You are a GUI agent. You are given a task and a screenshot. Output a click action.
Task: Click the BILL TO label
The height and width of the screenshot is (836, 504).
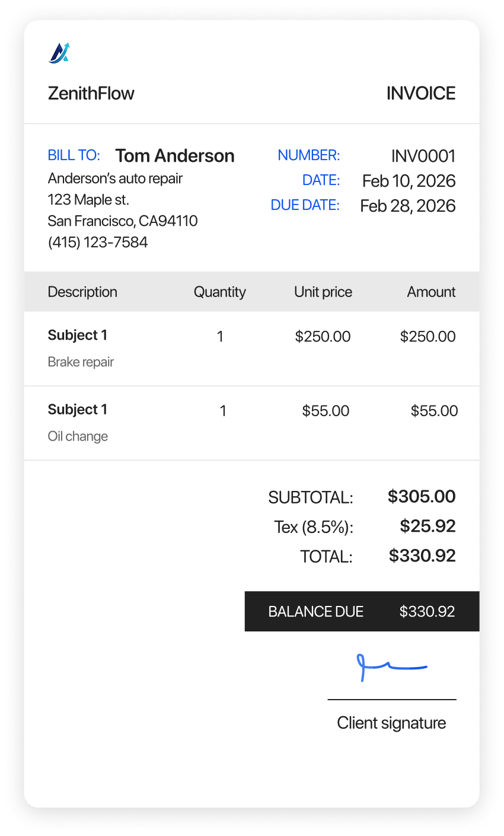[74, 155]
